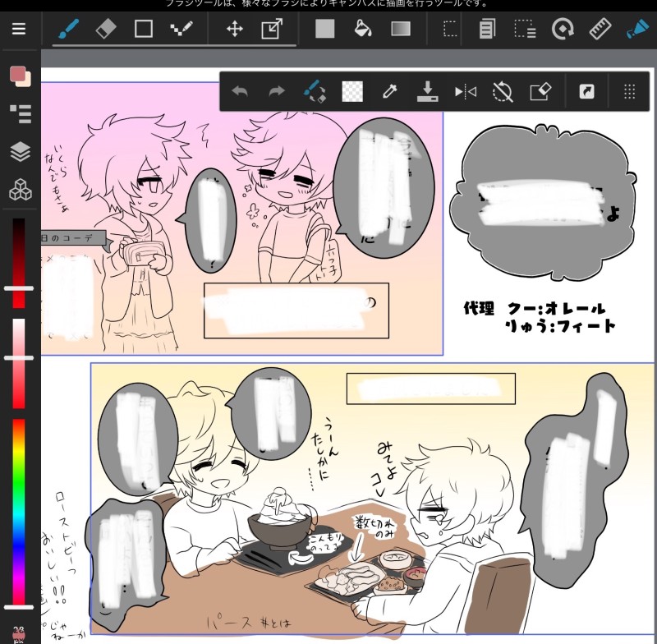Screen dimensions: 657x644
Task: Click the export share arrow icon
Action: click(586, 91)
